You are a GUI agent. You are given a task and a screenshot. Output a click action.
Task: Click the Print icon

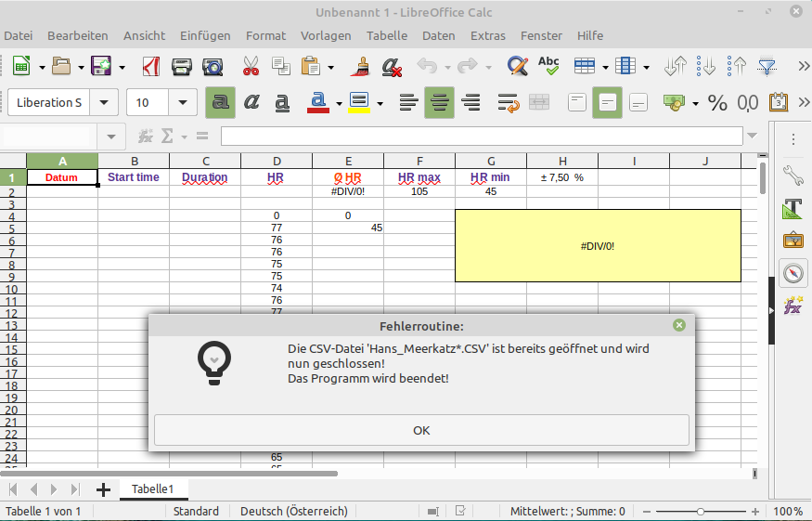(182, 66)
